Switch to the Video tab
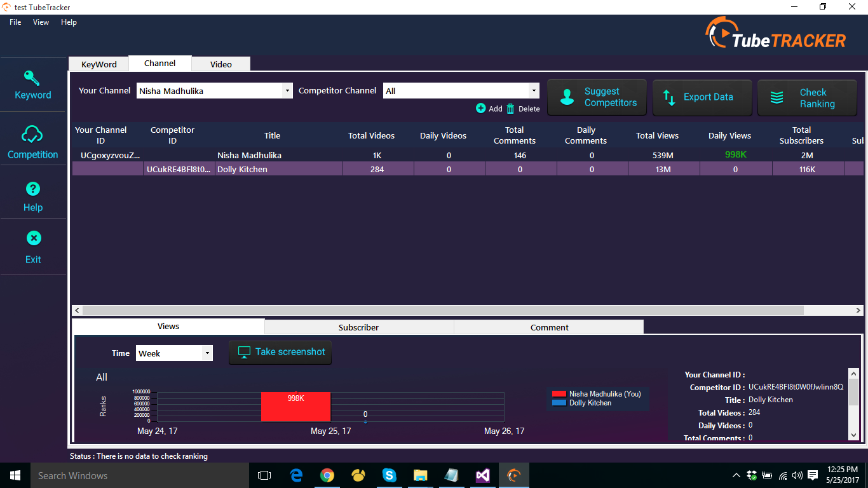The height and width of the screenshot is (488, 868). 221,64
